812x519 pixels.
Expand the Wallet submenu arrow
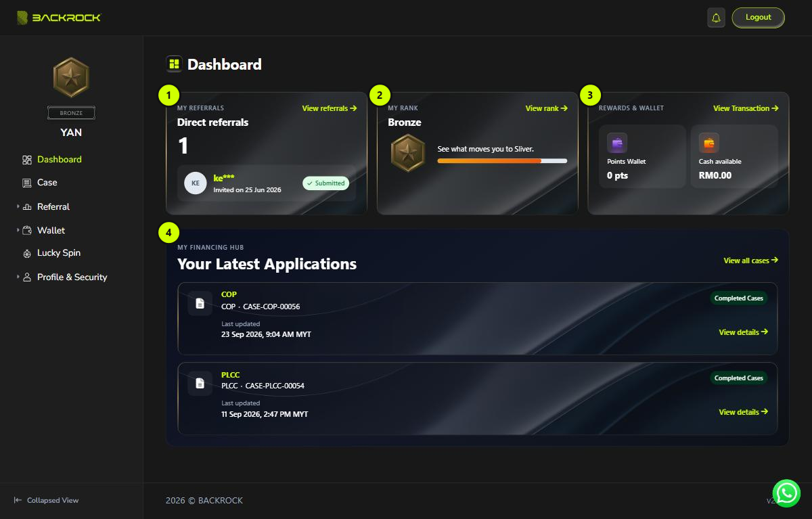point(18,230)
